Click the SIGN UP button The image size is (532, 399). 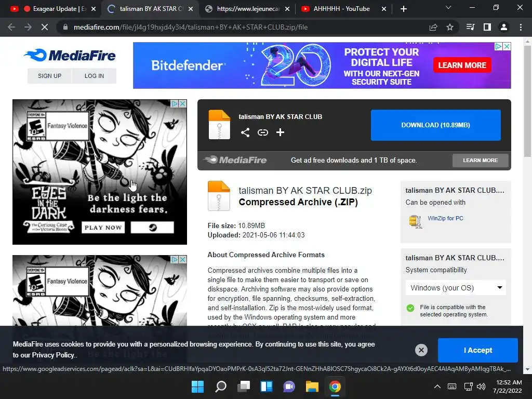pyautogui.click(x=49, y=76)
